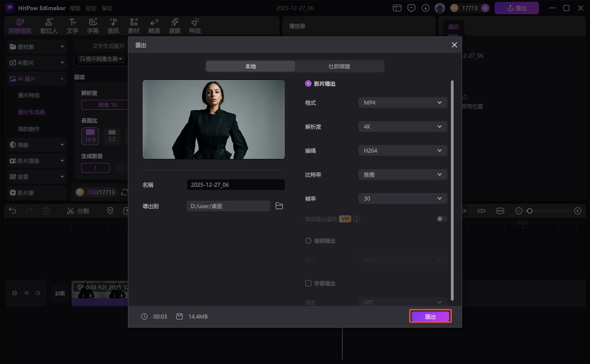Image resolution: width=590 pixels, height=364 pixels.
Task: Click the info icon next to VIP badge
Action: click(357, 219)
